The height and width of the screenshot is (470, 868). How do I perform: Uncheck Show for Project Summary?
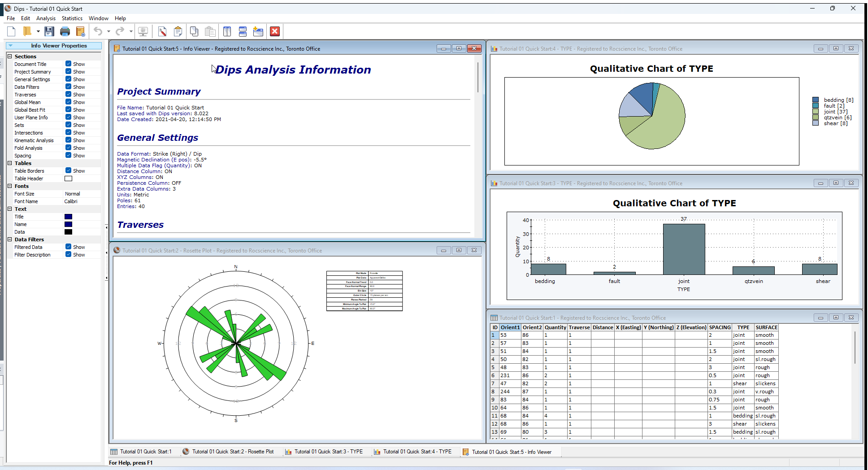click(x=68, y=72)
